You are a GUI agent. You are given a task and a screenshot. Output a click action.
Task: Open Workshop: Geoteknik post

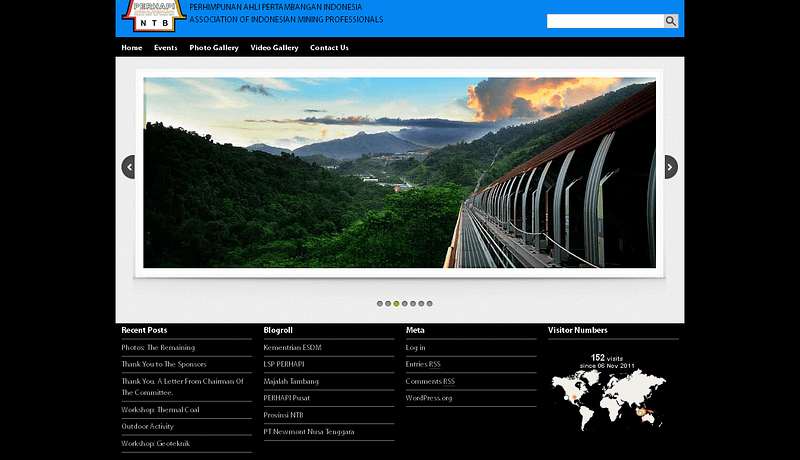click(x=156, y=443)
